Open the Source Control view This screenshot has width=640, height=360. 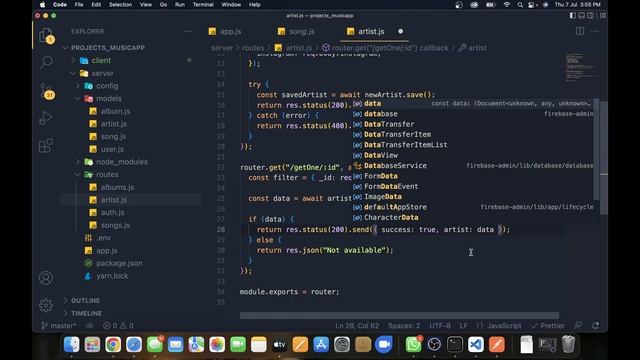(x=46, y=91)
